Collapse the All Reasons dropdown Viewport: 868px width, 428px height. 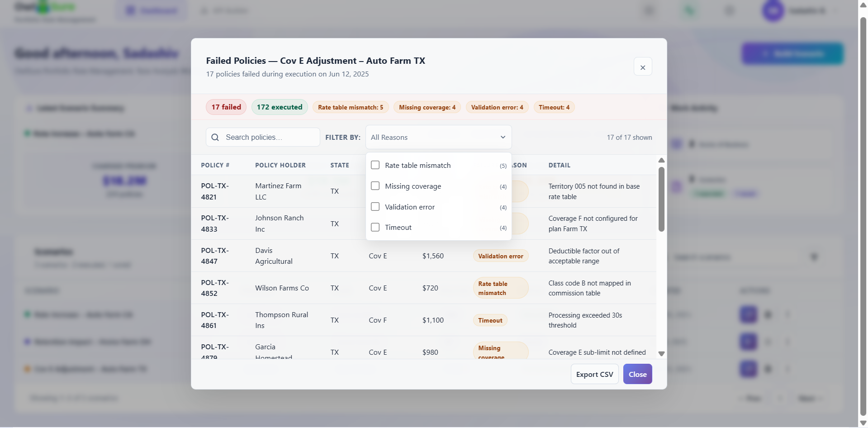(438, 137)
